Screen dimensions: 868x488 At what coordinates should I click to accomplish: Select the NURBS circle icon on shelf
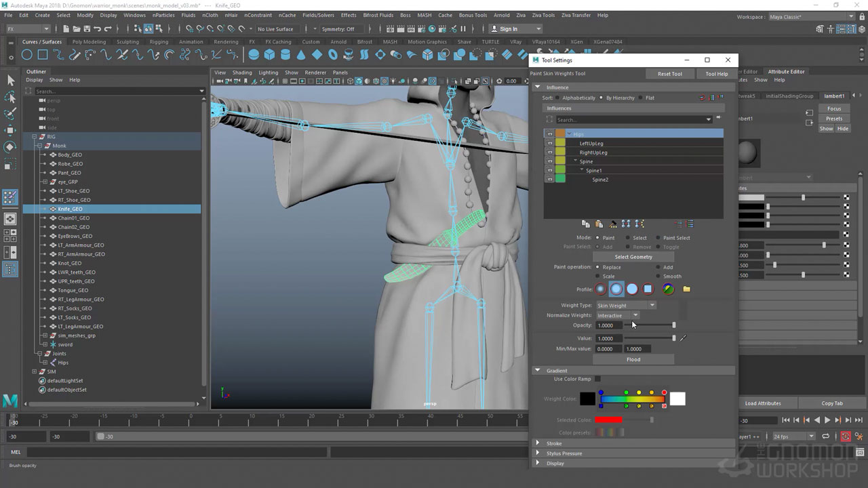click(x=27, y=55)
